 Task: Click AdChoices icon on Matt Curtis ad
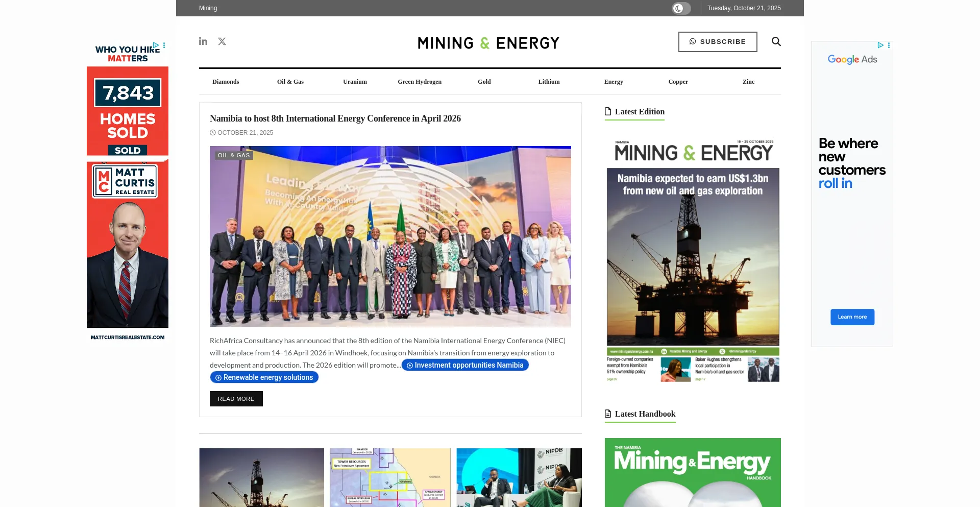click(x=156, y=45)
